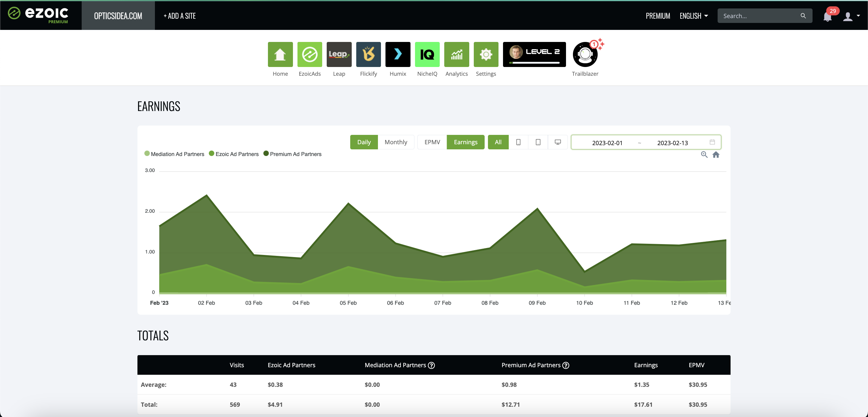This screenshot has width=868, height=417.
Task: Open the NicheIQ icon
Action: pyautogui.click(x=427, y=54)
